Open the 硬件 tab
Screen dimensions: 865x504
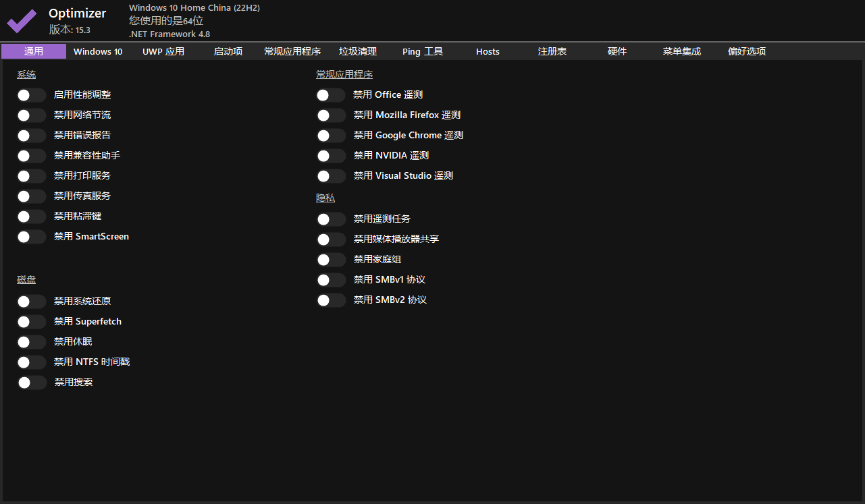[x=617, y=51]
